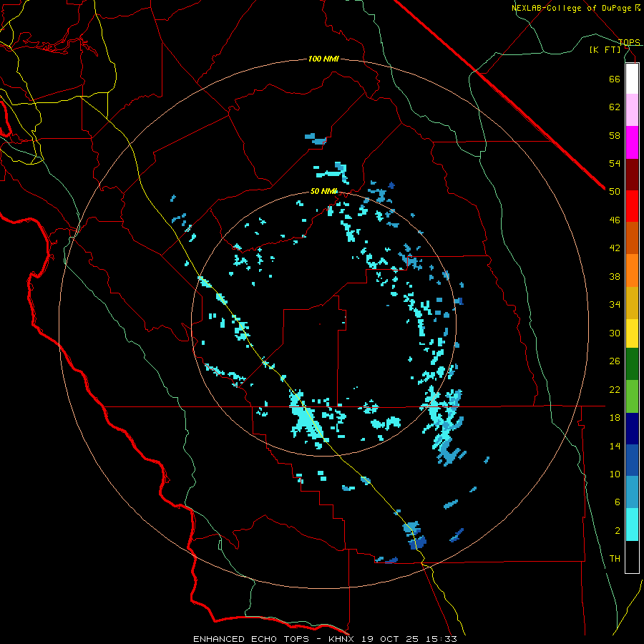Pick the bright red legend swatch
644x644 pixels.
pyautogui.click(x=632, y=206)
